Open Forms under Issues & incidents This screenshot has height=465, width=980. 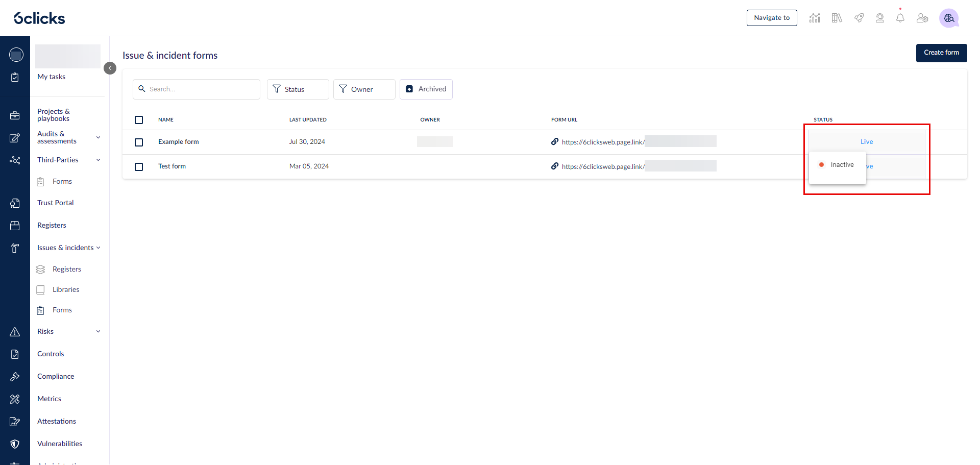pos(62,310)
